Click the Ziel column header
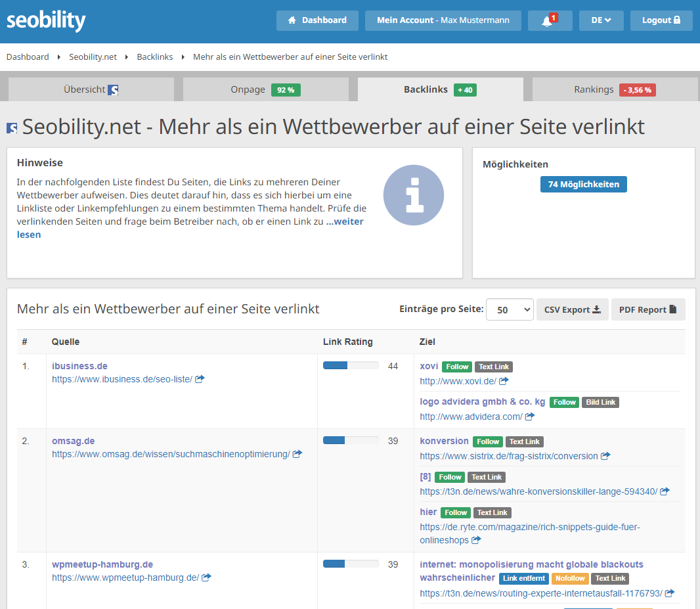The image size is (700, 609). point(427,342)
